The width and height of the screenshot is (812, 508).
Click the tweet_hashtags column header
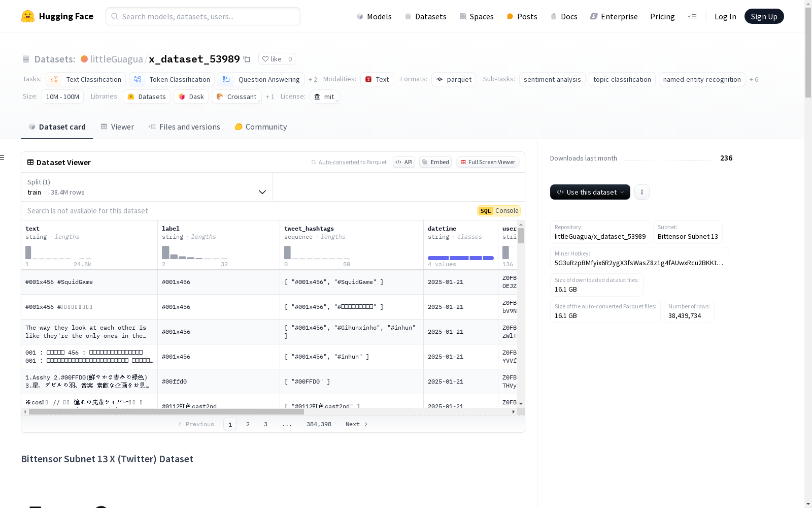click(x=352, y=245)
